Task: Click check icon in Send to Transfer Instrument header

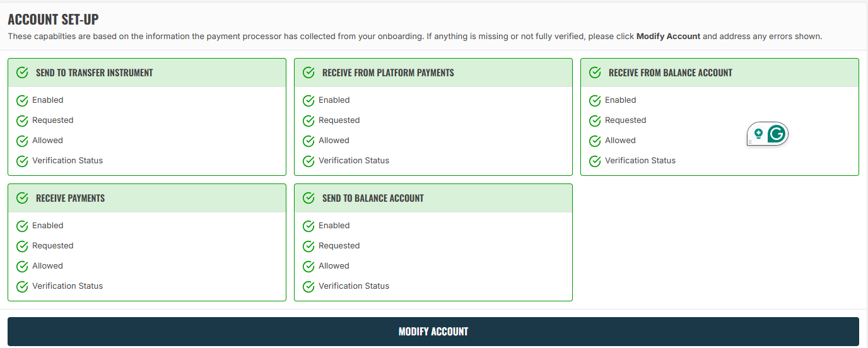Action: 22,72
